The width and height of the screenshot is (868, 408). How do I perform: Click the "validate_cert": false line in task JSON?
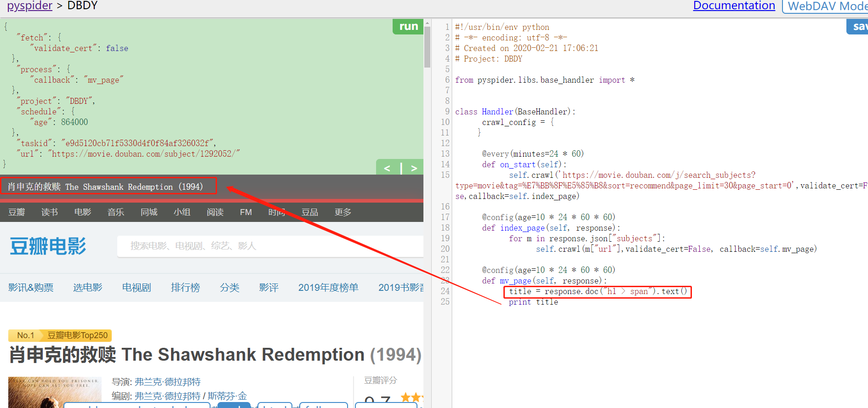coord(80,48)
